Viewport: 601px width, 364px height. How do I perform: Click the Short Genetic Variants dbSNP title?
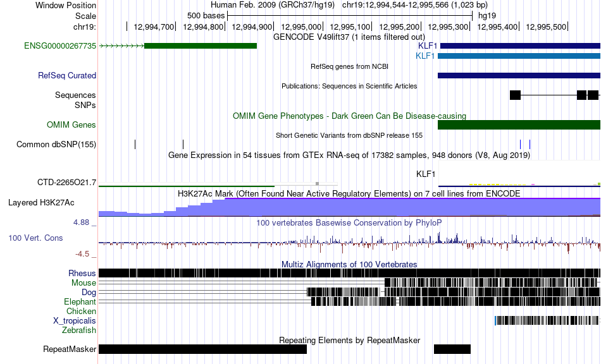[x=349, y=135]
